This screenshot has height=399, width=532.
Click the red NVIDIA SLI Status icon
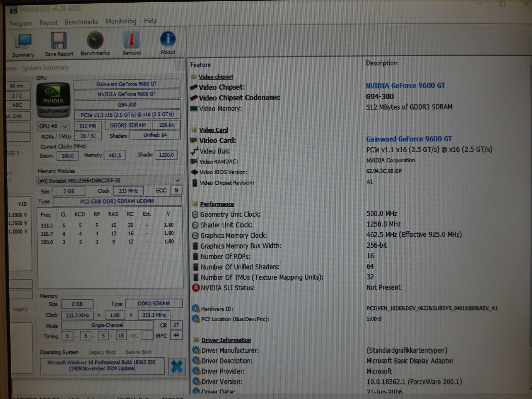point(196,288)
